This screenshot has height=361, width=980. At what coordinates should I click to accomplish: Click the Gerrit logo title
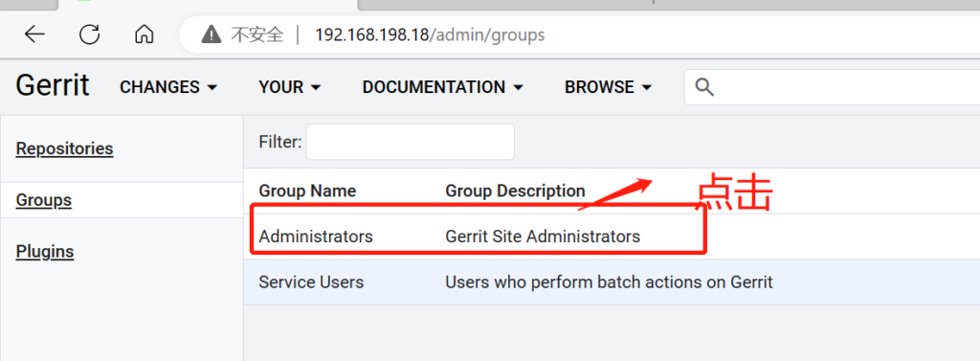53,85
